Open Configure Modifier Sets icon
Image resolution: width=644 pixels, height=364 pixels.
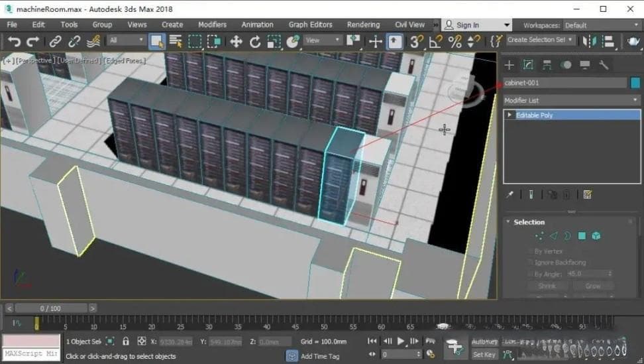[x=587, y=195]
